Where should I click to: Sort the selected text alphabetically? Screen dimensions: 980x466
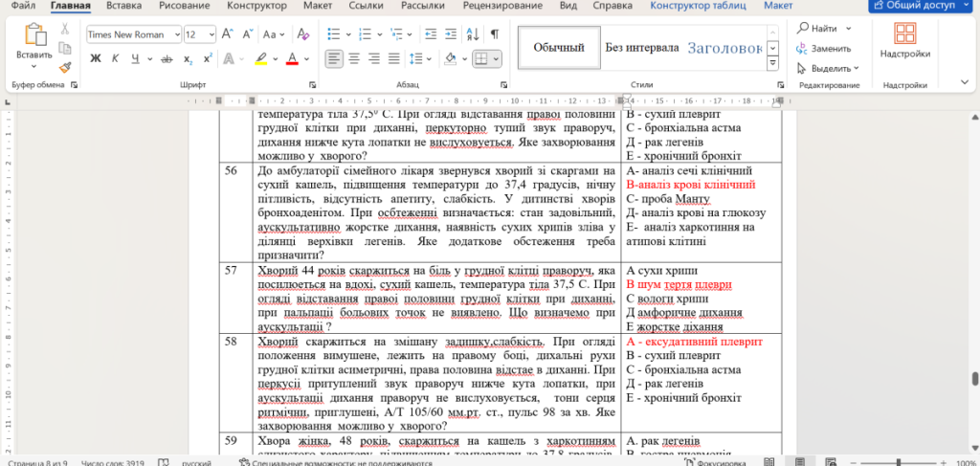[x=473, y=33]
